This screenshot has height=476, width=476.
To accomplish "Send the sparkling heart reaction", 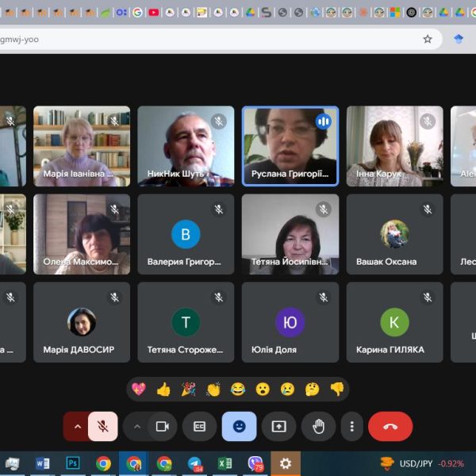I will [x=139, y=389].
